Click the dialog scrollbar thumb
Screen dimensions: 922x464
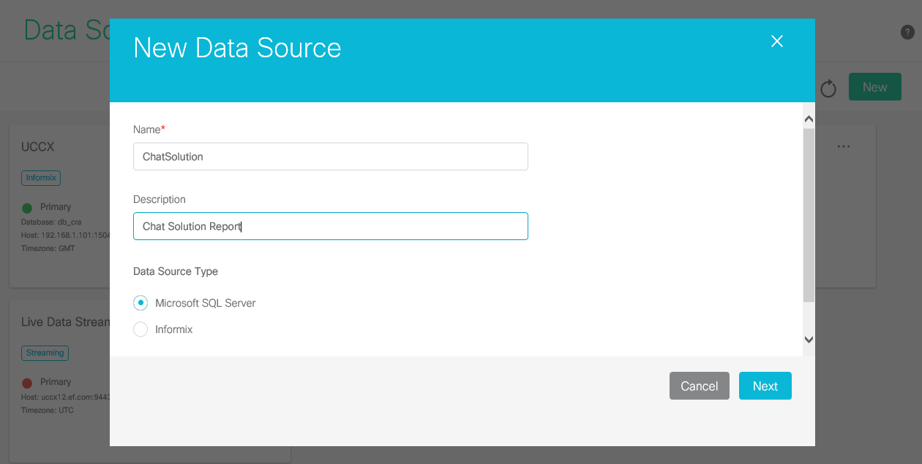[x=808, y=213]
